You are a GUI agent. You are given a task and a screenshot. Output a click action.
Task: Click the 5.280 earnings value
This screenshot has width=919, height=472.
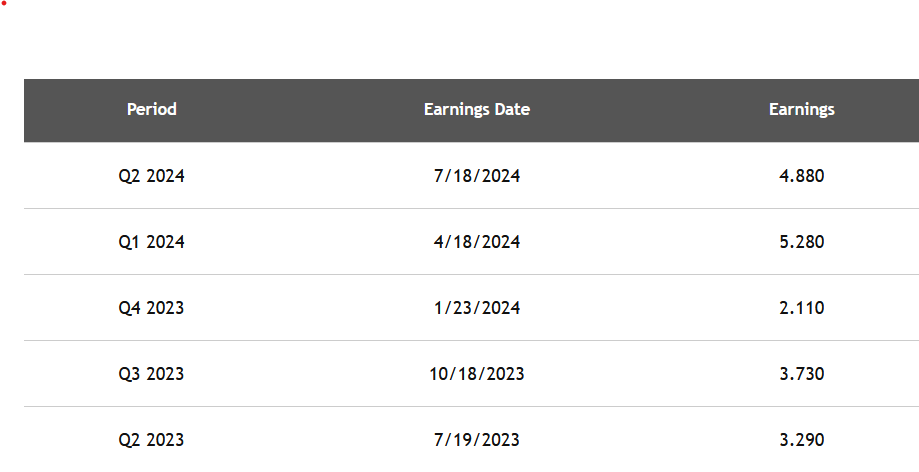pyautogui.click(x=802, y=242)
